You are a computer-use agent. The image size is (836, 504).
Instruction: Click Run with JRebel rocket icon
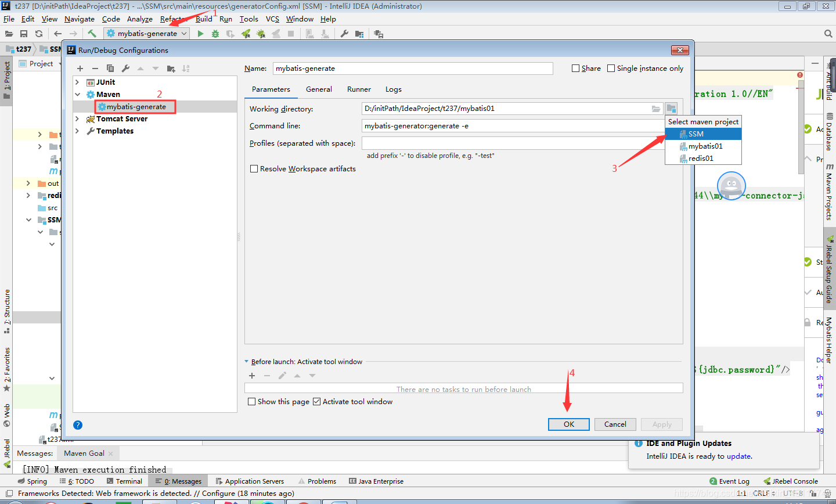[x=246, y=34]
